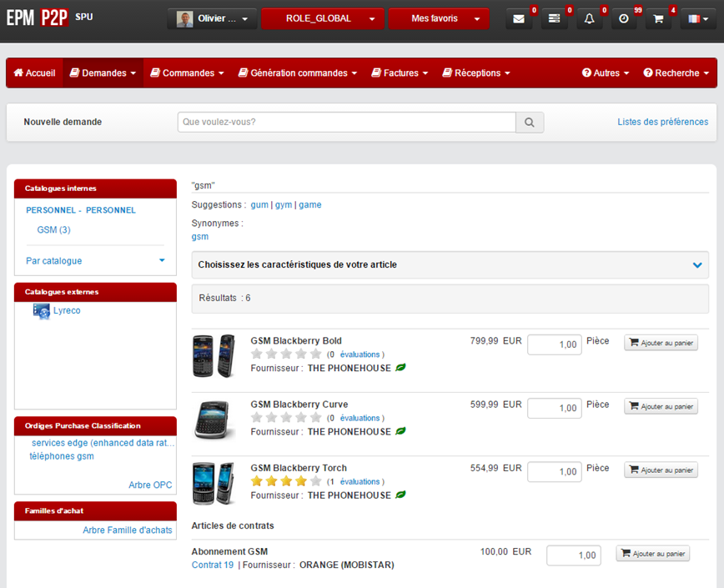Open the clock history icon

click(x=624, y=19)
